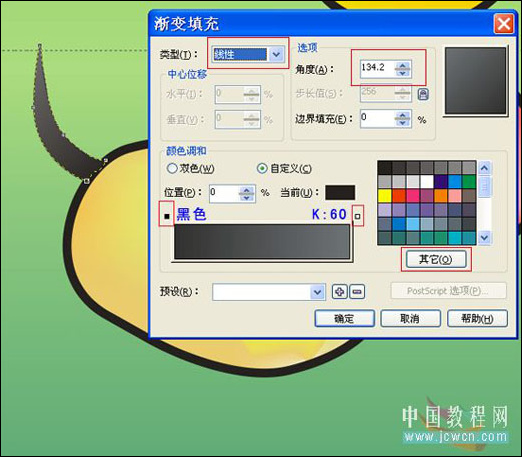Decrease the 角度 angle with down arrow
Image resolution: width=522 pixels, height=457 pixels.
pos(403,73)
